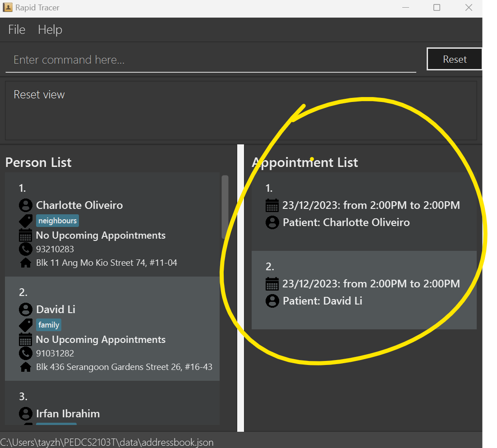
Task: Click the home icon beside Blk 436 Serangoon Gardens
Action: coord(26,367)
